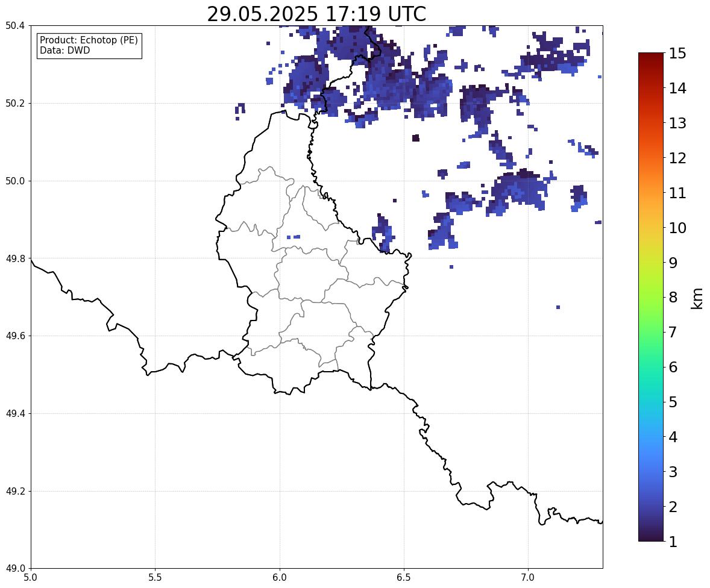This screenshot has height=588, width=710.
Task: Click the colorbar tick label 10
Action: (x=677, y=228)
